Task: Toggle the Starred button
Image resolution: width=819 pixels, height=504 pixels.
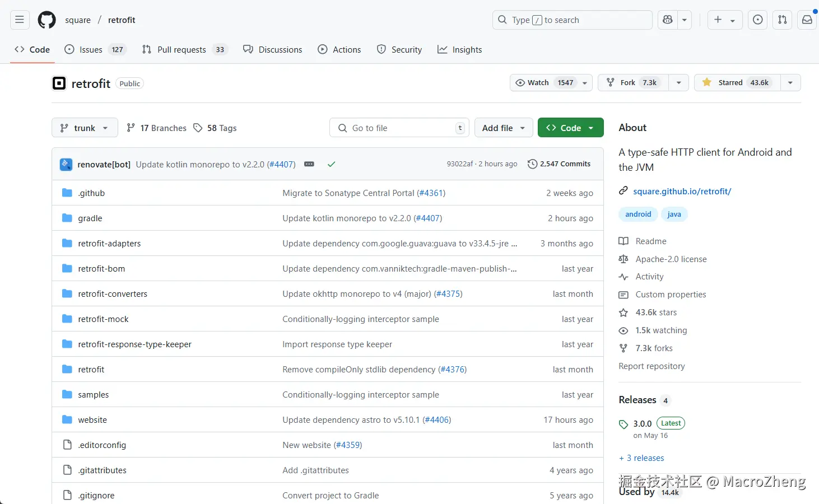Action: (737, 83)
